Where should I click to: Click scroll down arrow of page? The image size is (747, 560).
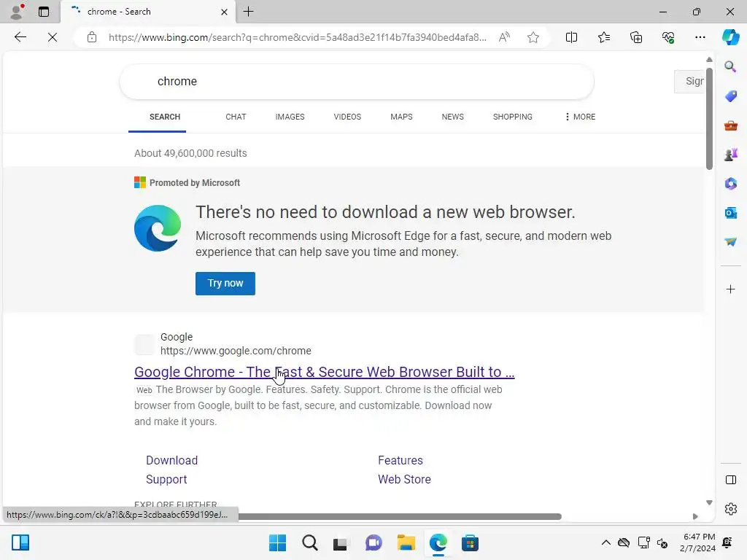[x=709, y=503]
